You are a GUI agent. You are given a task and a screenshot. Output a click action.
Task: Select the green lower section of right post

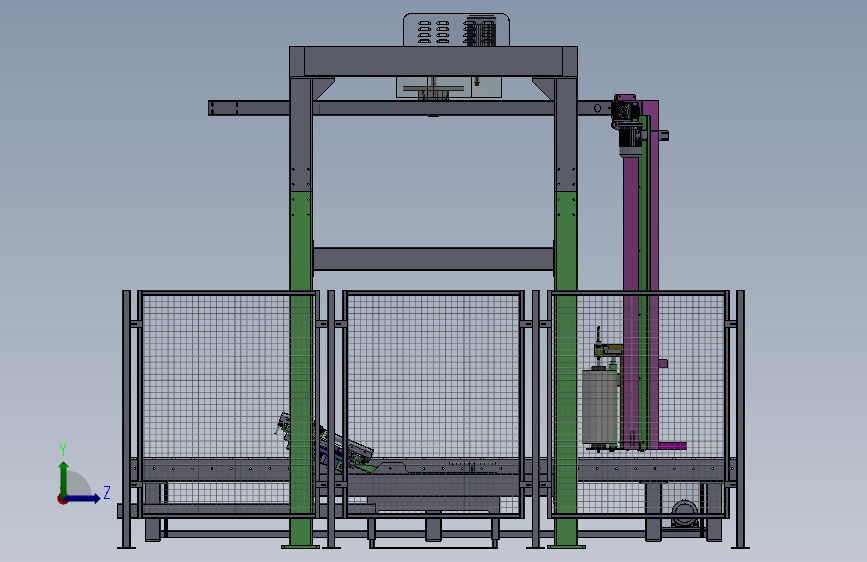pyautogui.click(x=566, y=369)
